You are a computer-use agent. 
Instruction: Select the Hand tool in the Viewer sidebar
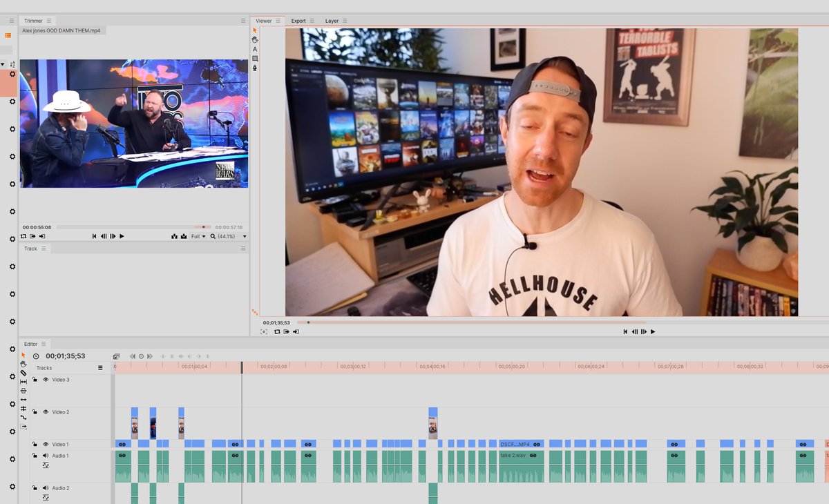255,39
